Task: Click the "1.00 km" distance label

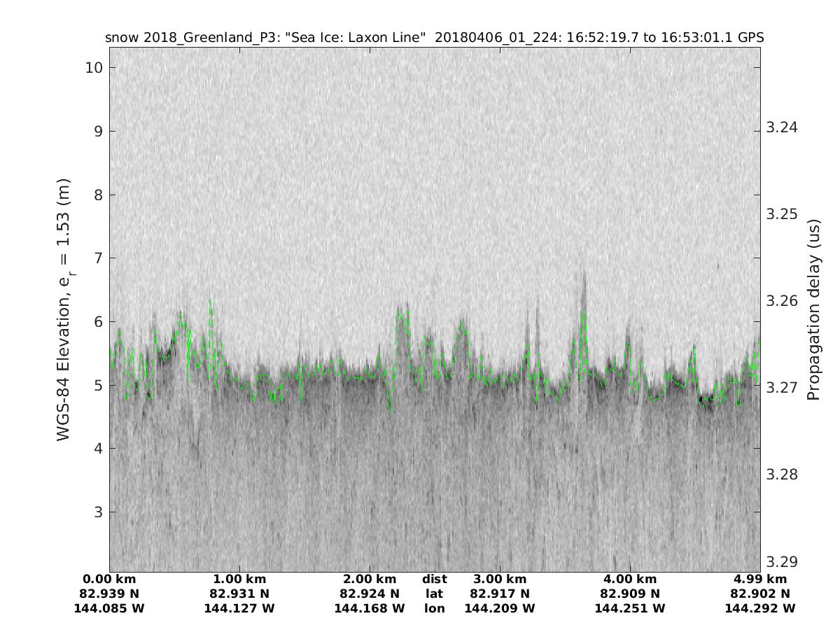Action: click(x=239, y=579)
